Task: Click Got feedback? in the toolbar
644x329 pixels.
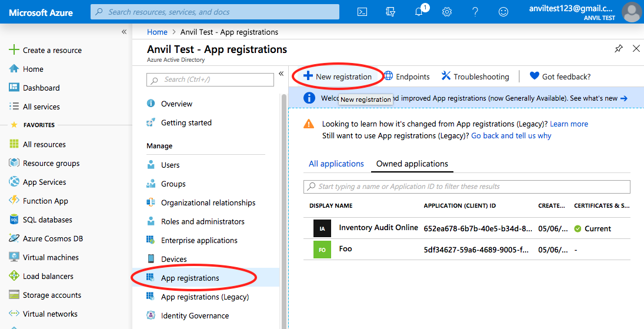Action: (560, 77)
